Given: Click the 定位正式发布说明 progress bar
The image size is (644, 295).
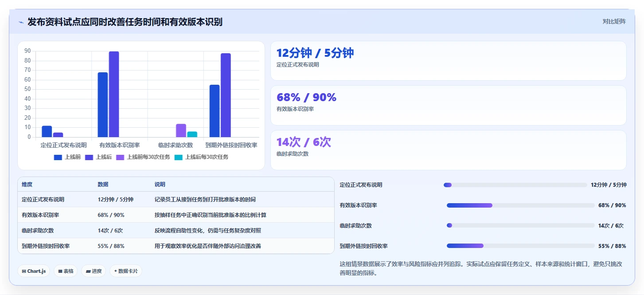Looking at the screenshot, I should pos(515,185).
